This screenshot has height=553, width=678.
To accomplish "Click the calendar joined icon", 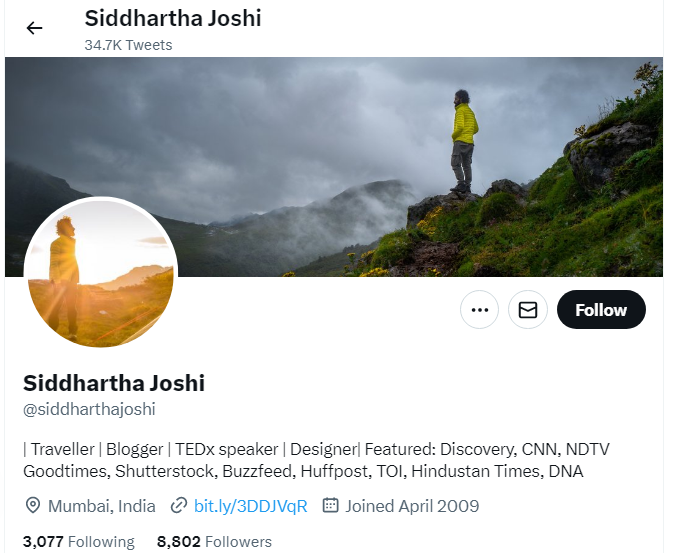I will coord(330,505).
